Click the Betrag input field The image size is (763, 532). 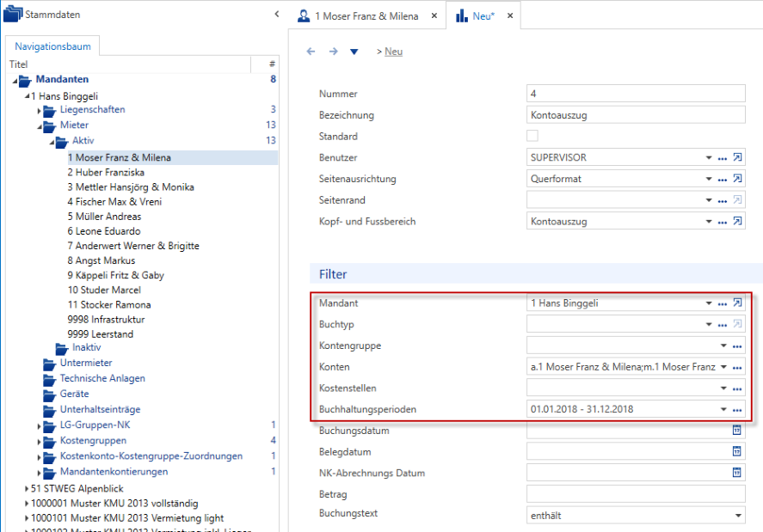pos(636,494)
